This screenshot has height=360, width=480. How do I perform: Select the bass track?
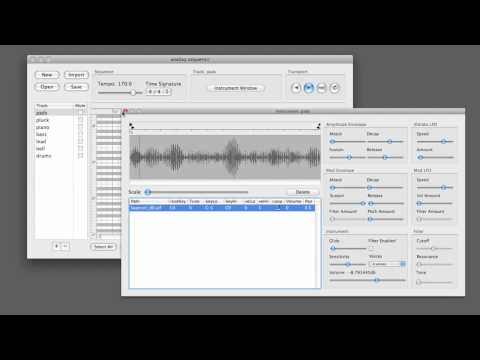pos(54,134)
